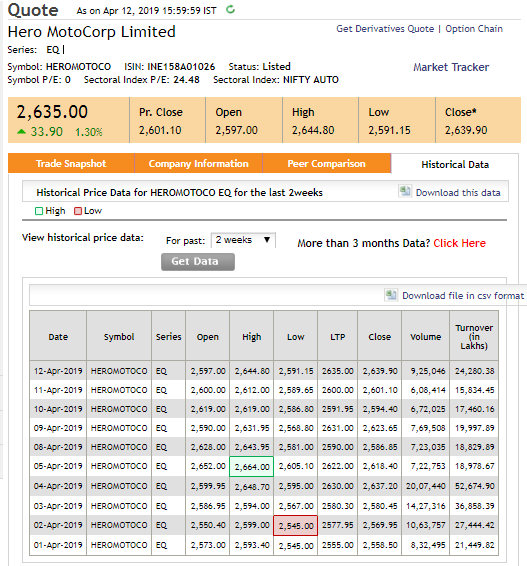Click the 04-Apr-2019 date cell
The width and height of the screenshot is (527, 566).
tap(58, 486)
